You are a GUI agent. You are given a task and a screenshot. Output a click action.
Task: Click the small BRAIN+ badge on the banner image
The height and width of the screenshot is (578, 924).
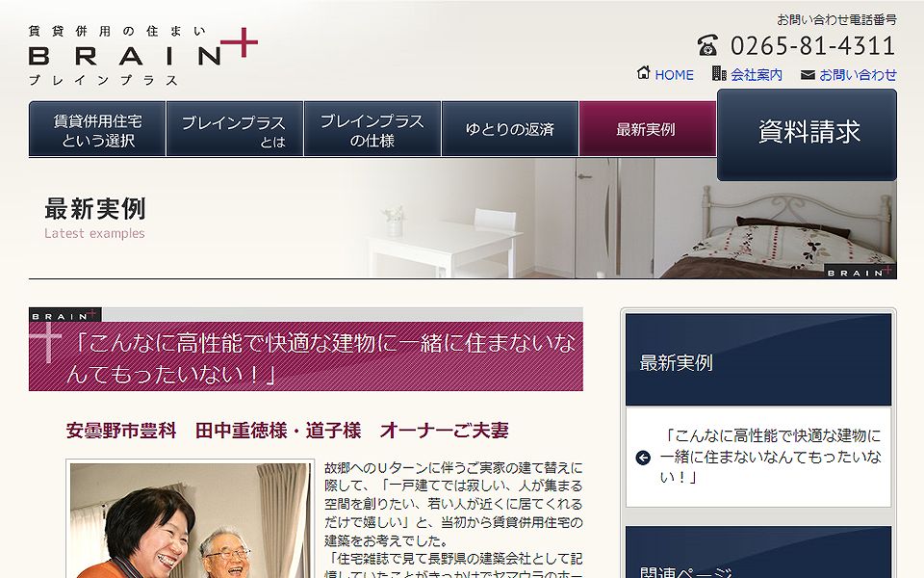tap(860, 272)
